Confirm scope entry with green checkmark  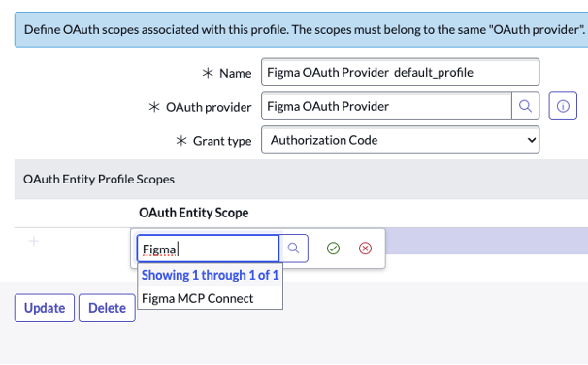(x=333, y=249)
